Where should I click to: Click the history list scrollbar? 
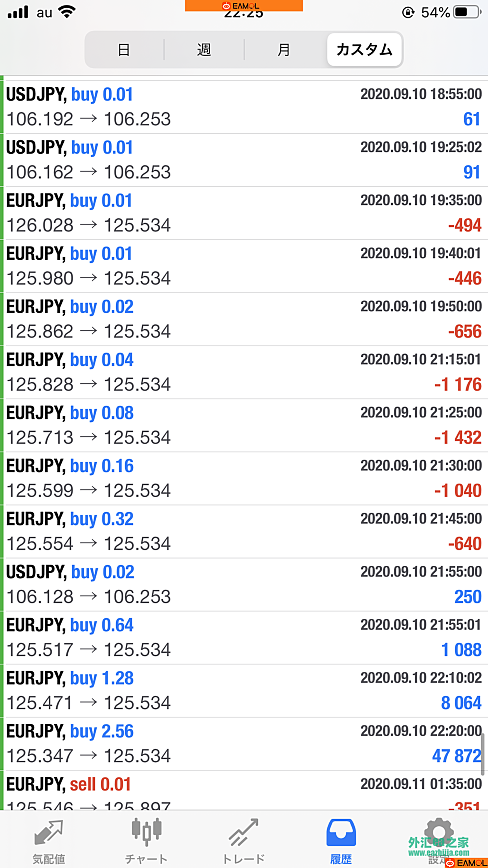click(482, 754)
